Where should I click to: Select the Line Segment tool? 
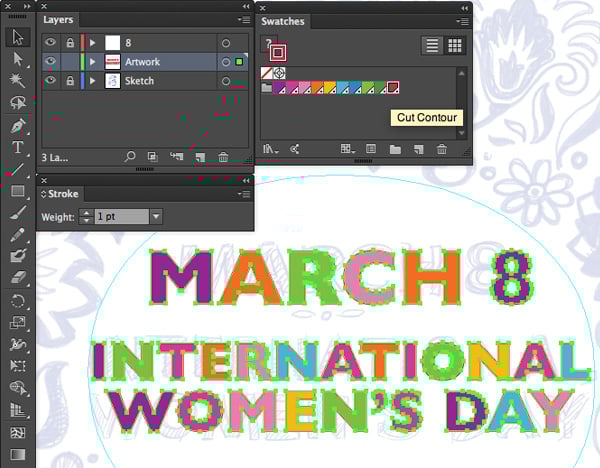[x=18, y=169]
